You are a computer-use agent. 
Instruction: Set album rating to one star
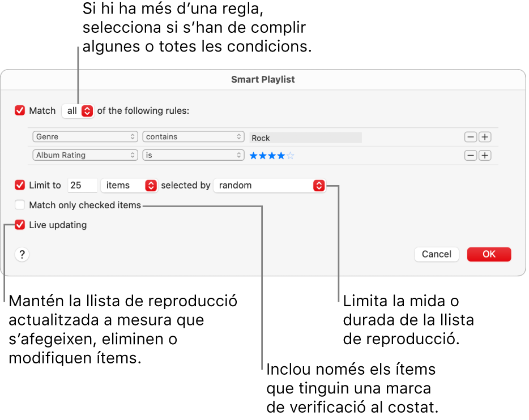(253, 156)
